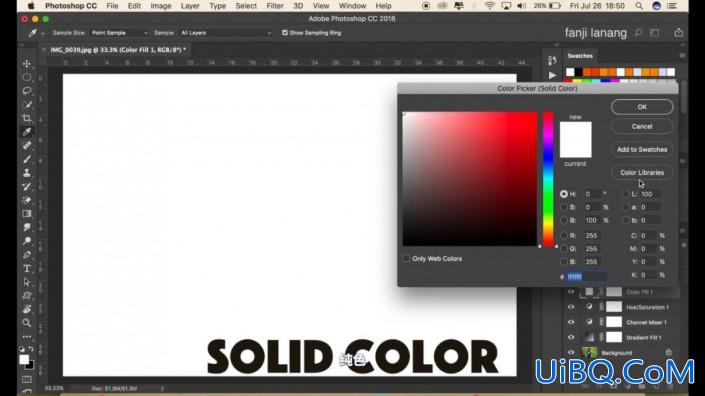Open the Filter menu
705x396 pixels.
pyautogui.click(x=275, y=6)
